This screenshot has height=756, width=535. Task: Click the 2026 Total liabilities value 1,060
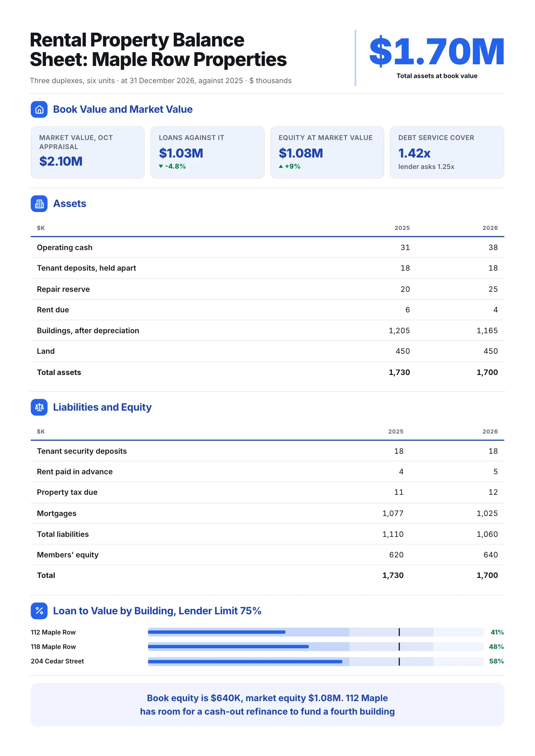(487, 534)
